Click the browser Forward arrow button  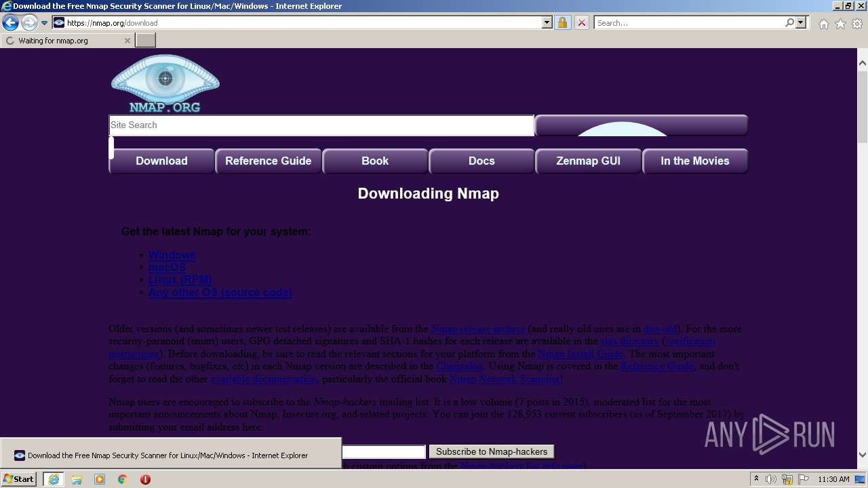point(29,23)
